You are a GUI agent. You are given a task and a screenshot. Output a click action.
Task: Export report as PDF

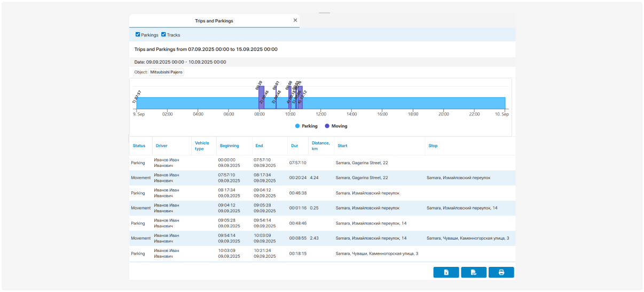coord(474,272)
